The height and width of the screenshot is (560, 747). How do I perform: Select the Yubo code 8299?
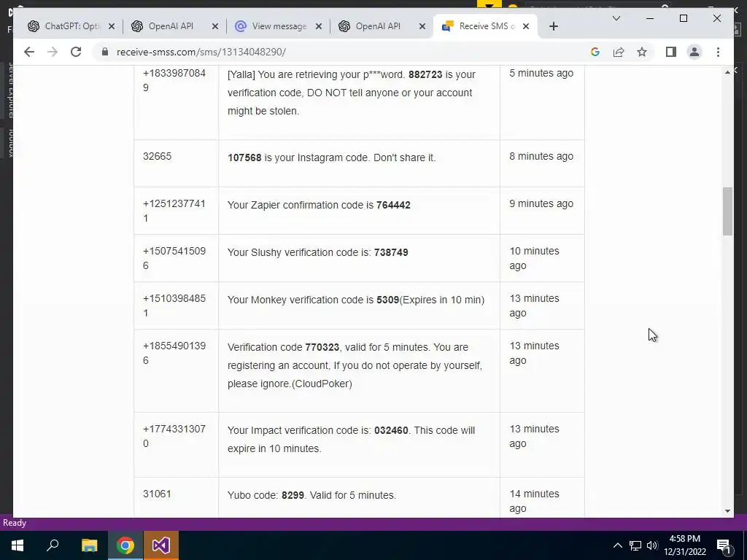click(x=293, y=495)
